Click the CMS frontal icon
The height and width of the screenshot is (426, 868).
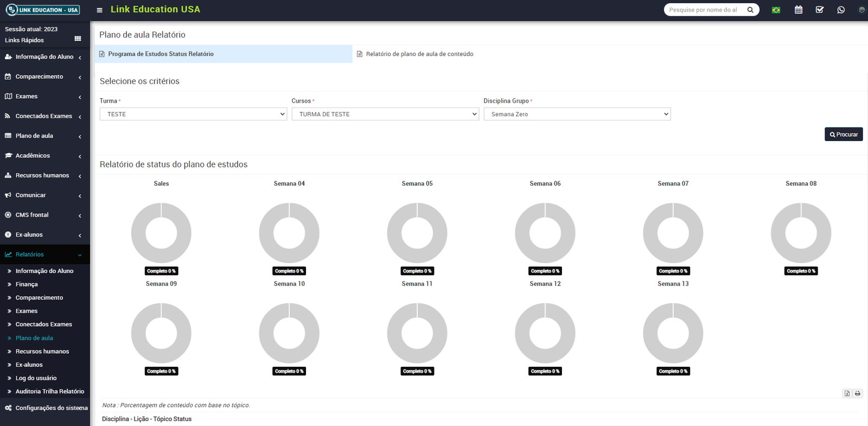(8, 215)
